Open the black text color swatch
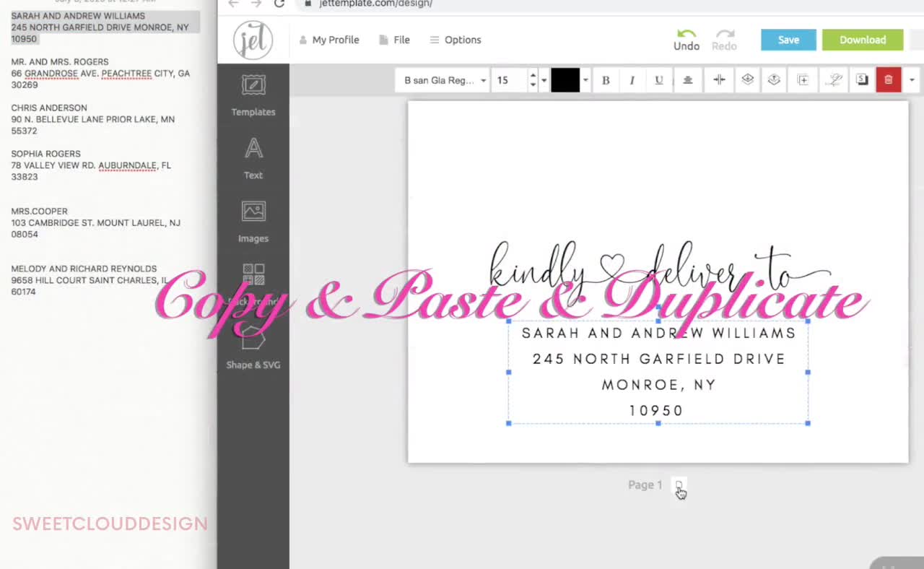The image size is (924, 569). coord(565,80)
